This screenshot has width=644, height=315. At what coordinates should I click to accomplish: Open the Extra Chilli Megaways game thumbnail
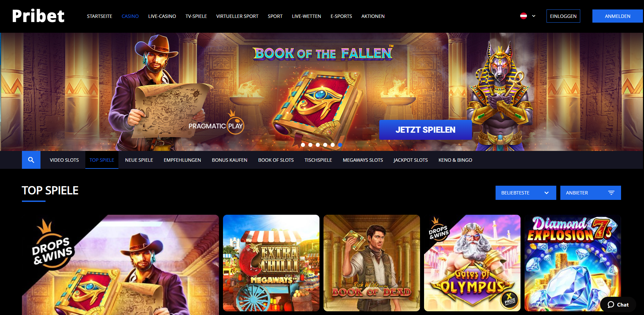271,263
